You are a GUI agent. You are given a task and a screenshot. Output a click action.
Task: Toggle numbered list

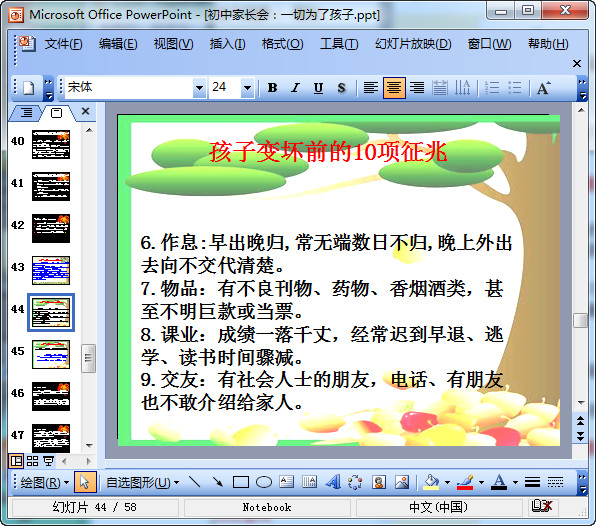(x=492, y=88)
